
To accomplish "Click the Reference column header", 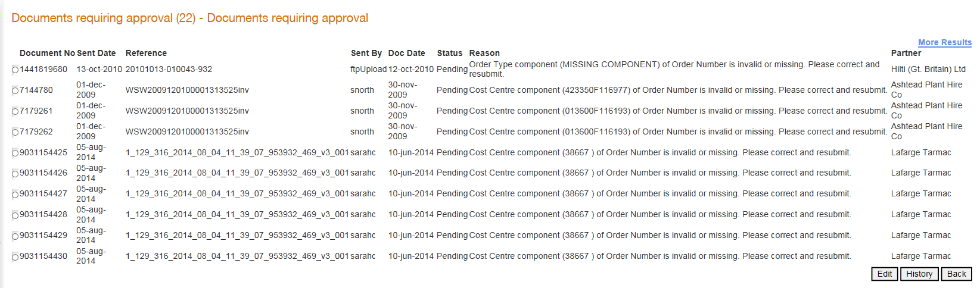I will coord(146,53).
